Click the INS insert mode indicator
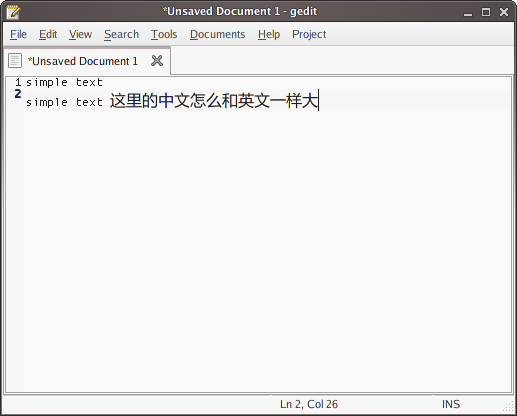The height and width of the screenshot is (416, 517). pos(451,404)
